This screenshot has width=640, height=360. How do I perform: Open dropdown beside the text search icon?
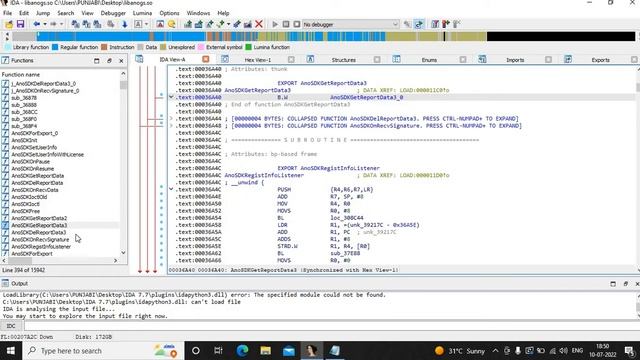click(146, 24)
